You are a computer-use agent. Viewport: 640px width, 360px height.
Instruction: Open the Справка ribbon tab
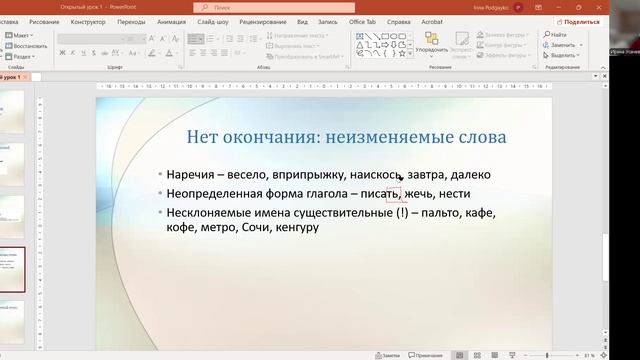click(398, 22)
